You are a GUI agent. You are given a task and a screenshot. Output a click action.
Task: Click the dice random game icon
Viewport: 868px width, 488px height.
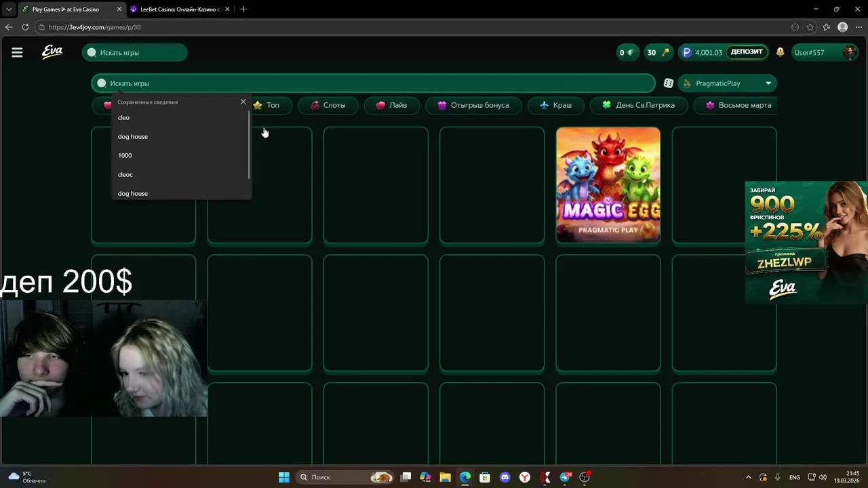point(669,83)
